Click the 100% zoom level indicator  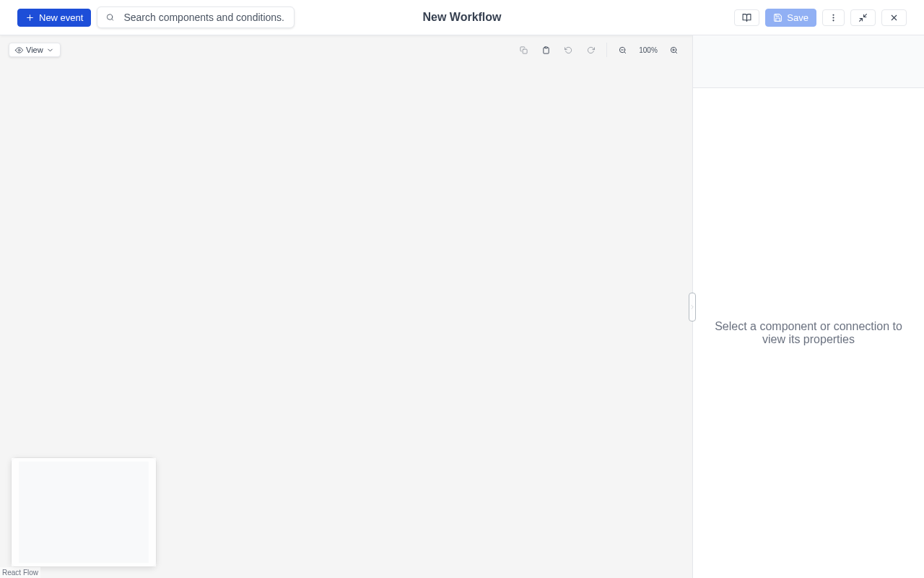[648, 50]
